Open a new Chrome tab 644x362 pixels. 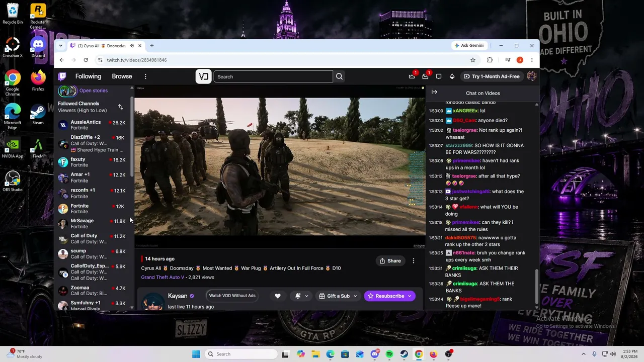[x=151, y=46]
